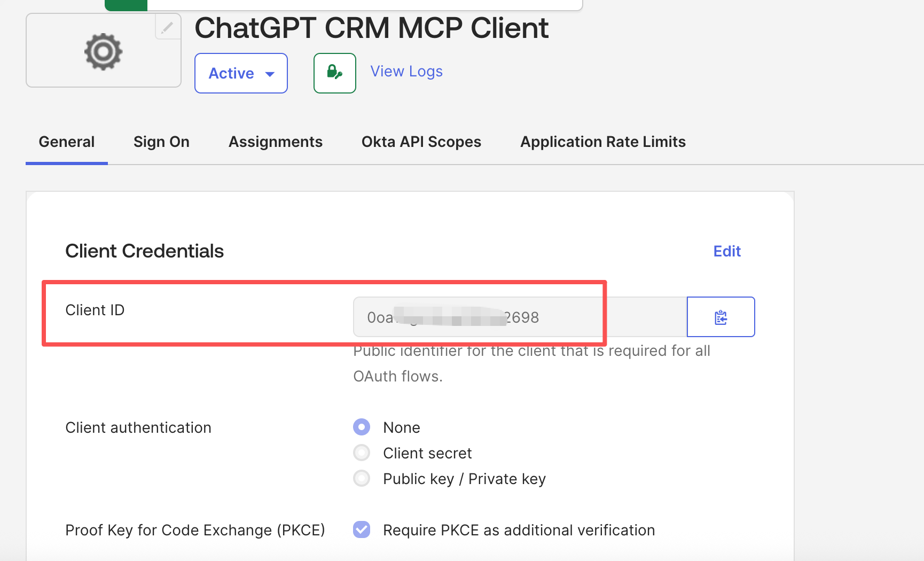Click the Client Credentials section heading
This screenshot has height=561, width=924.
pos(144,251)
